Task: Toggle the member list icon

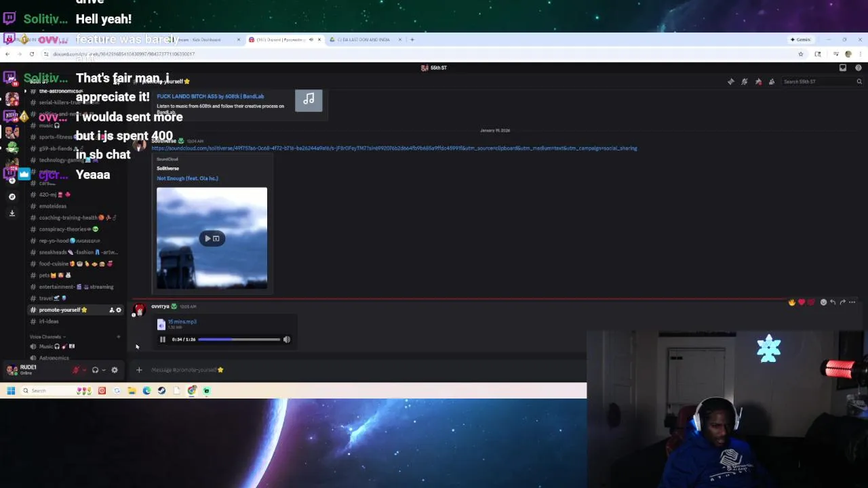Action: point(772,81)
